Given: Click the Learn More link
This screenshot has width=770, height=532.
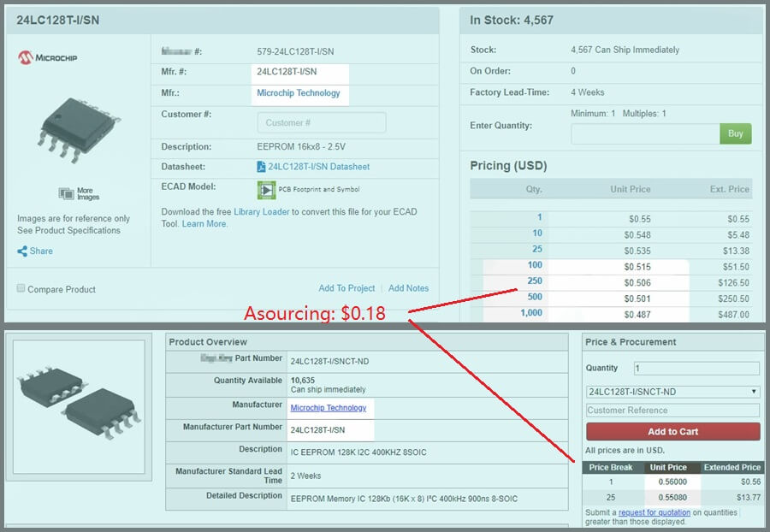Looking at the screenshot, I should pos(204,224).
